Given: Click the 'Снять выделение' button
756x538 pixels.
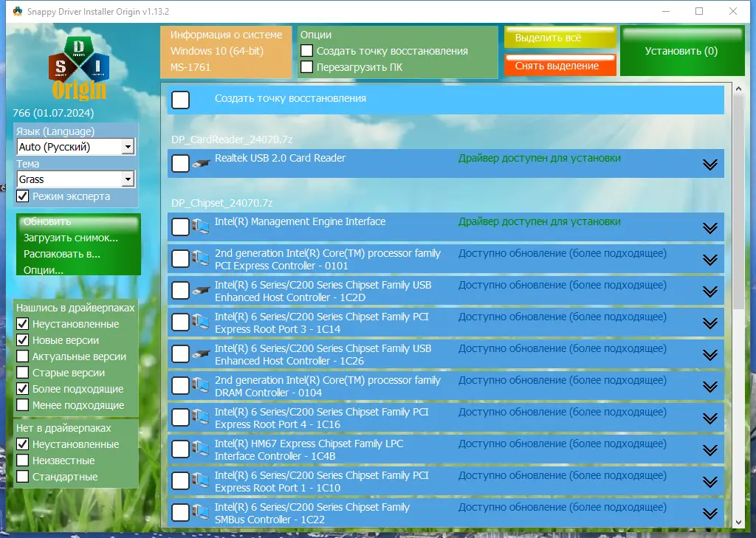Looking at the screenshot, I should pos(560,66).
